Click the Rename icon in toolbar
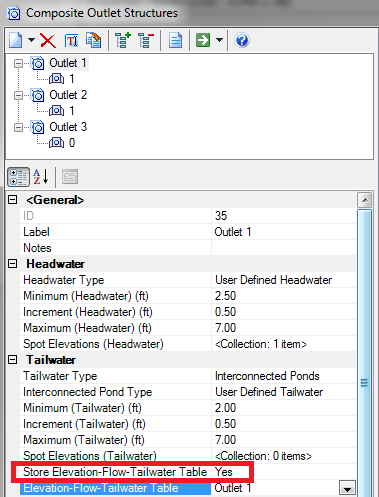Screen dimensions: 379x497 tap(71, 41)
